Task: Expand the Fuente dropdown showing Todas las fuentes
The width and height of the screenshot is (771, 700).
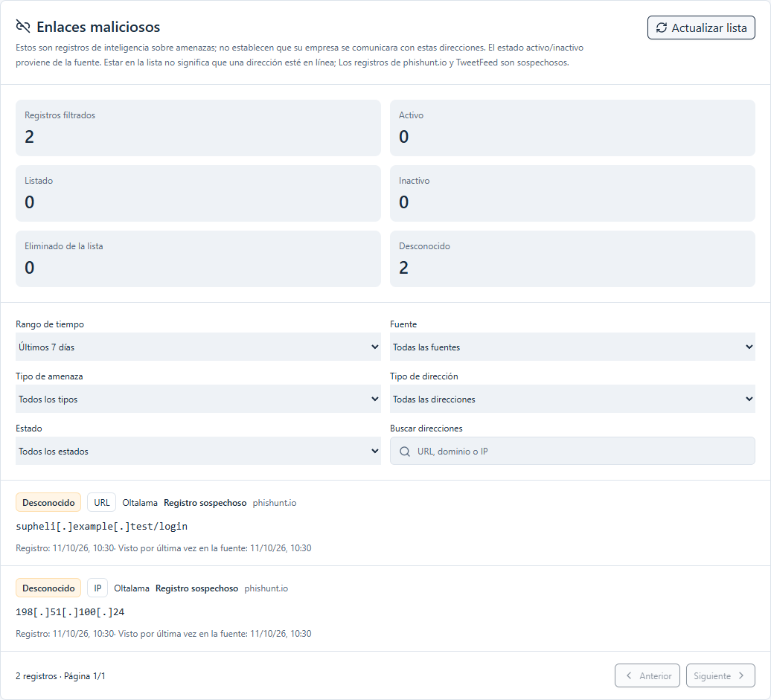Action: (x=572, y=347)
